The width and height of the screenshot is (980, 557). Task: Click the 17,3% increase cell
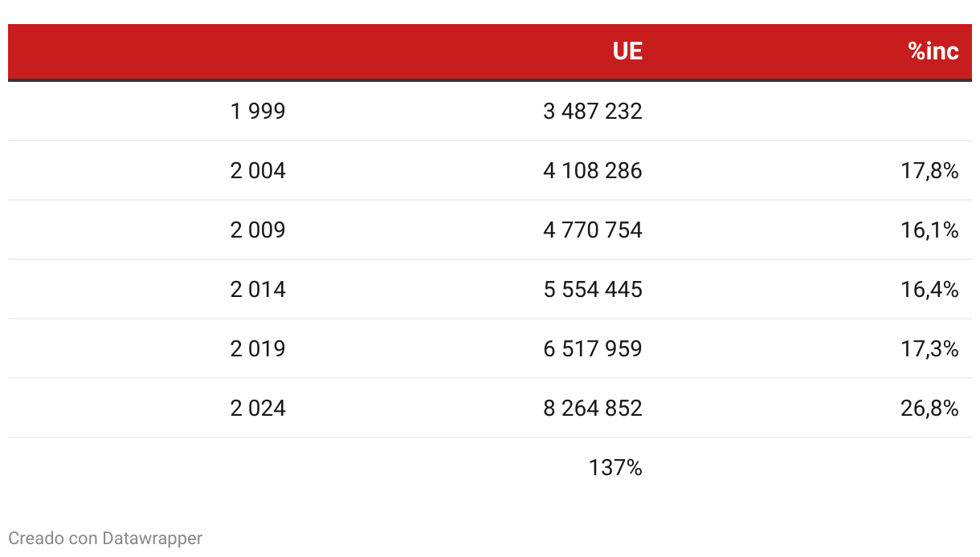tap(929, 349)
